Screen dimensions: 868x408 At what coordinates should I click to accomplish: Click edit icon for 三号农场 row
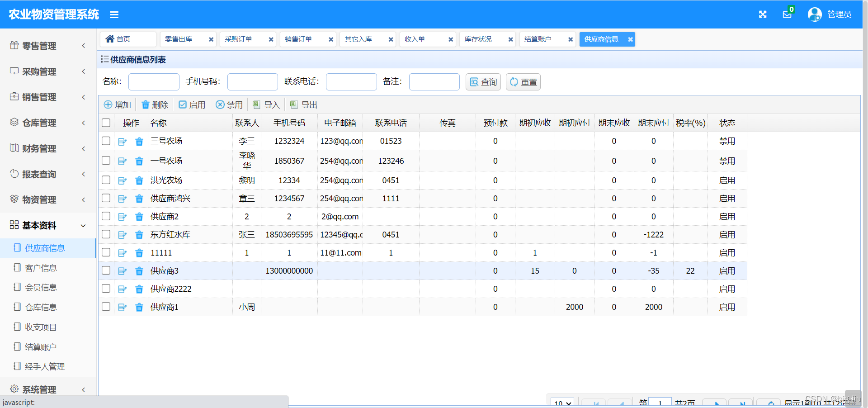click(122, 142)
